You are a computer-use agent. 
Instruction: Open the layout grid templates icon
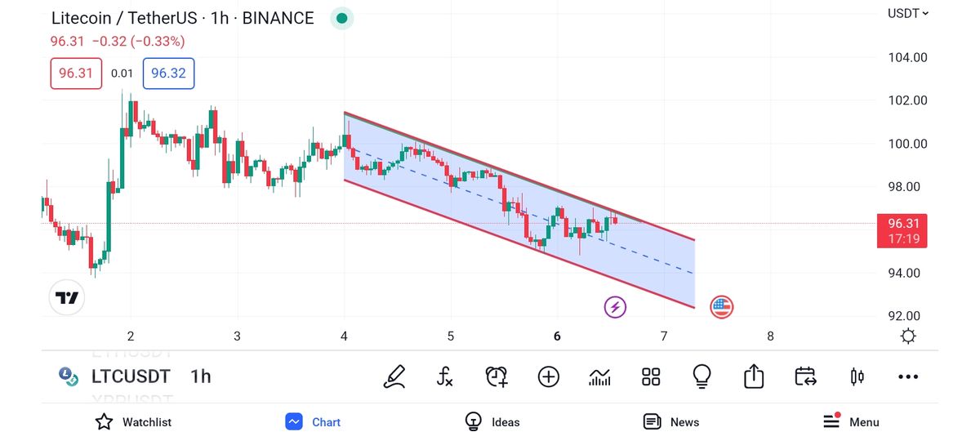point(651,376)
